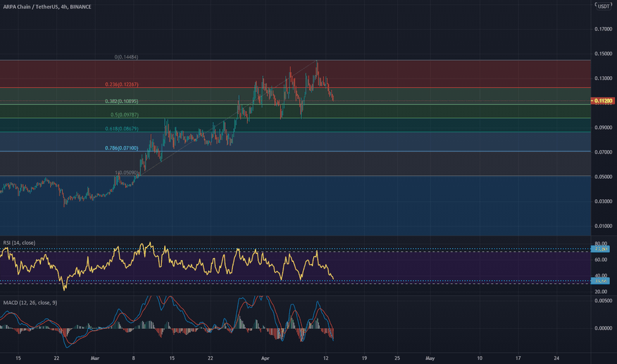Click the 10 date label after May
Image resolution: width=617 pixels, height=364 pixels.
click(x=479, y=358)
